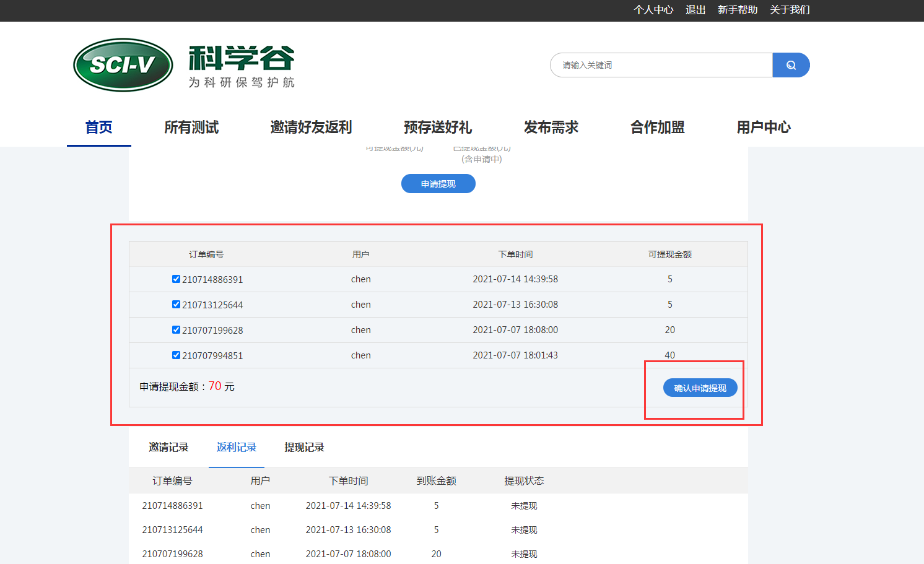The width and height of the screenshot is (924, 564).
Task: Click the blue search magnifier button
Action: 791,65
